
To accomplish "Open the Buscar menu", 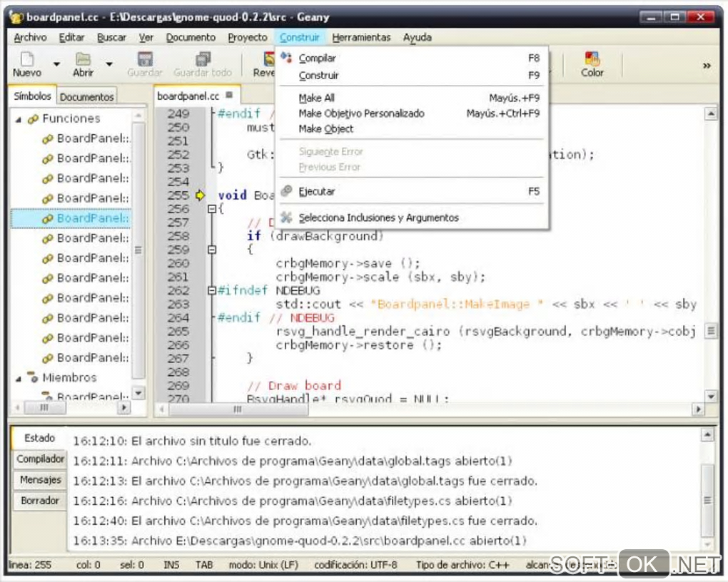I will coord(111,38).
